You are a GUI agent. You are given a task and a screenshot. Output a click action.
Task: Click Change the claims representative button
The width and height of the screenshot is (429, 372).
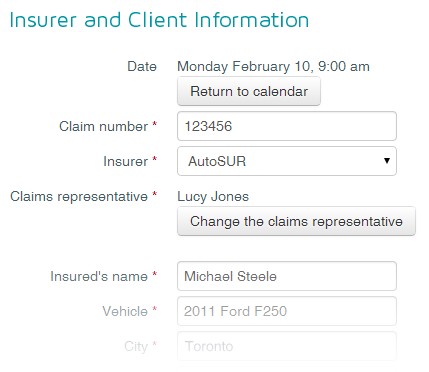click(296, 221)
